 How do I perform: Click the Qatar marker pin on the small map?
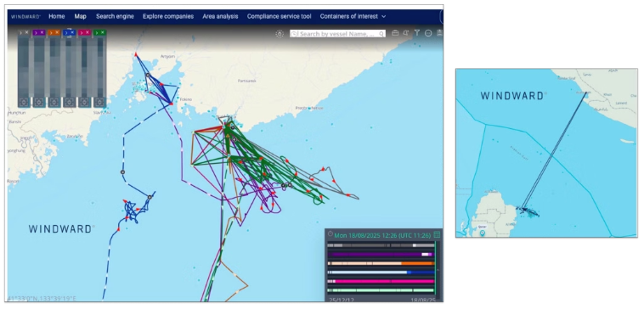point(483,233)
